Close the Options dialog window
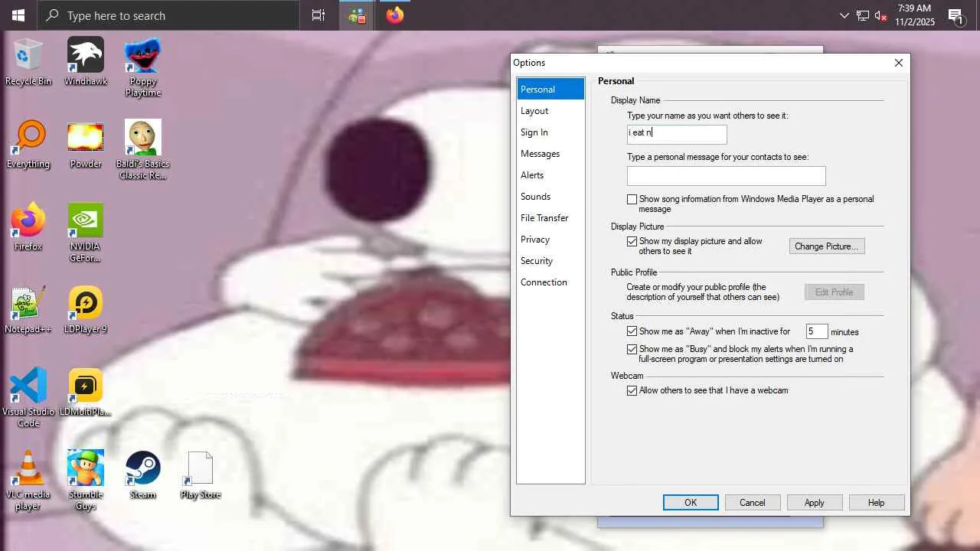Screen dimensions: 980x551 [899, 63]
